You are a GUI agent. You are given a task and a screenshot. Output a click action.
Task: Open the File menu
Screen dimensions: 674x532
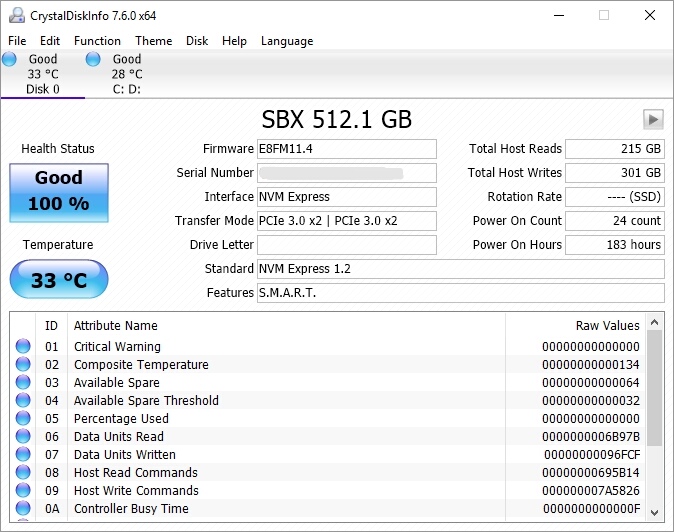[x=17, y=41]
